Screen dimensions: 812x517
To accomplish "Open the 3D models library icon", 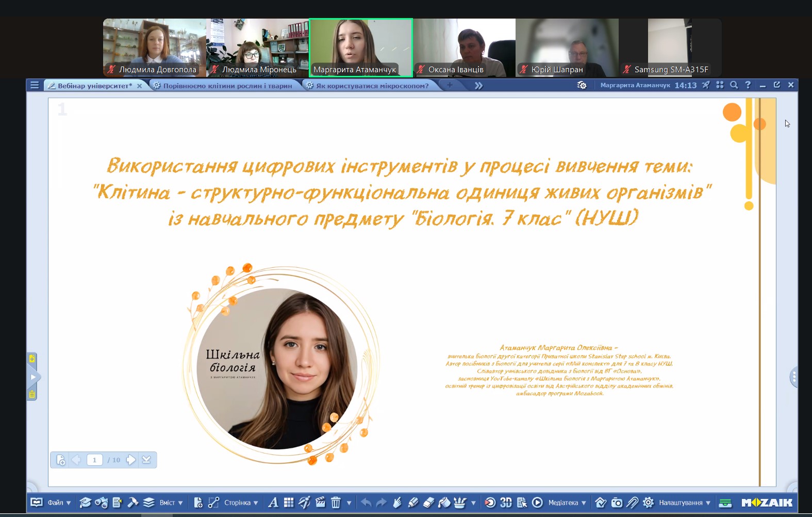I will (x=506, y=503).
